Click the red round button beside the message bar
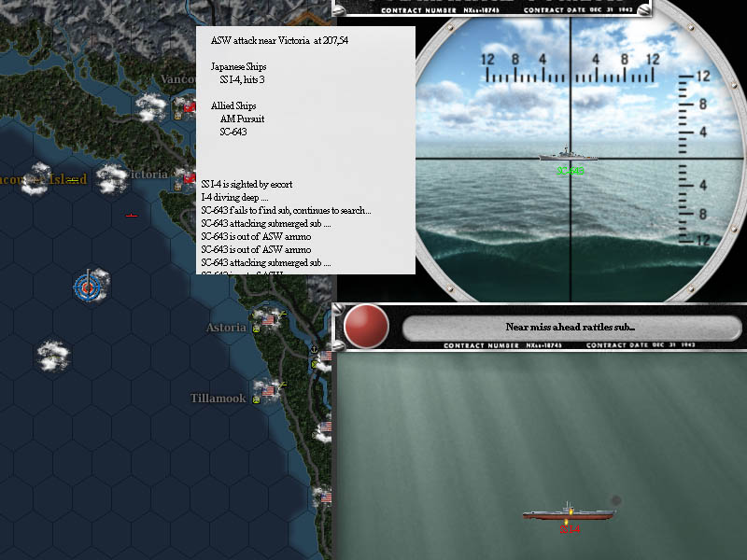 [x=366, y=328]
